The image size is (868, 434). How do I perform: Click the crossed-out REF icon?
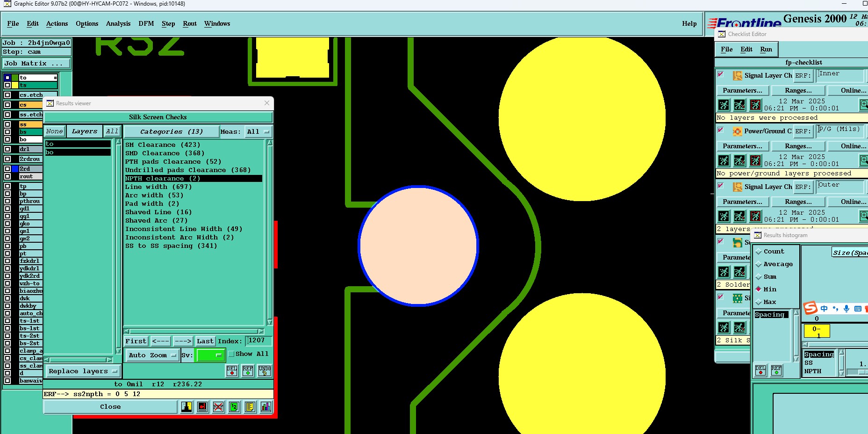[x=218, y=407]
